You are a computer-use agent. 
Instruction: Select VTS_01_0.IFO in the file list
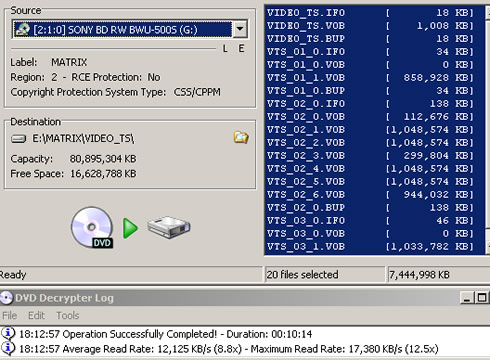tap(374, 52)
